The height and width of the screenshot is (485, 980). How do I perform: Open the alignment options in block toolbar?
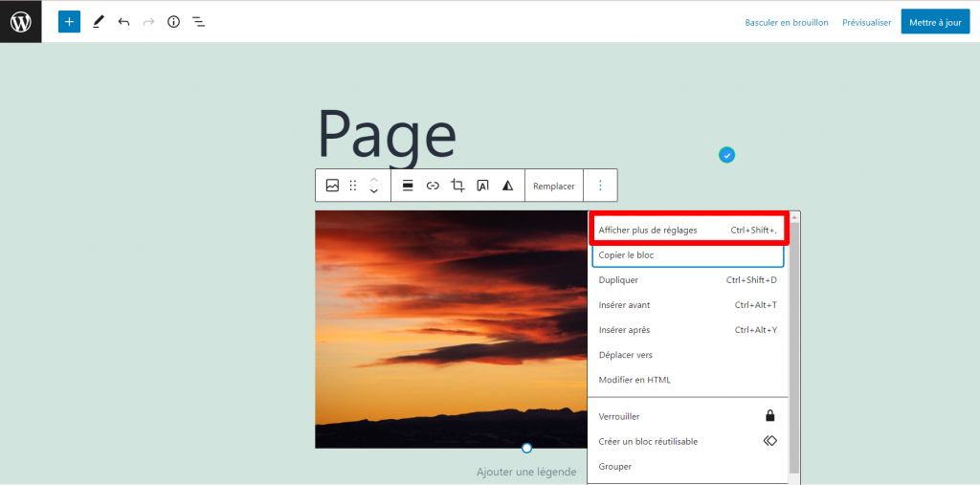pyautogui.click(x=408, y=186)
